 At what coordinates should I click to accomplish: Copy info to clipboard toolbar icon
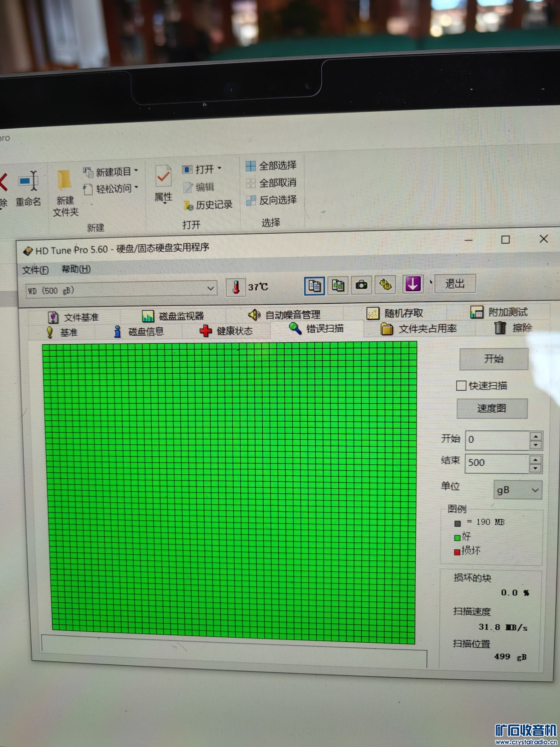[x=314, y=286]
